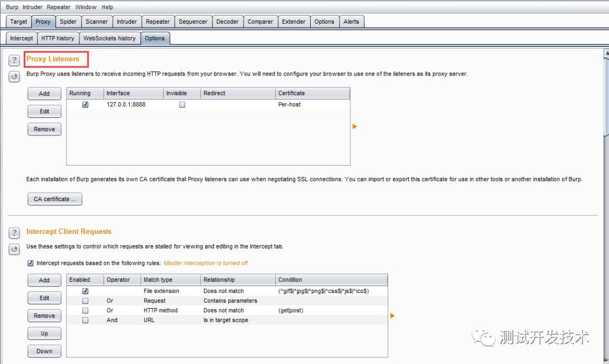Select the Proxy Options sub-tab
This screenshot has height=364, width=609.
click(155, 38)
